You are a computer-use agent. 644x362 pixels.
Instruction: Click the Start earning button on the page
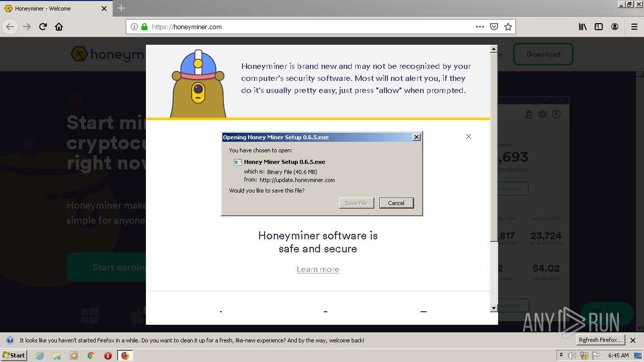click(106, 267)
